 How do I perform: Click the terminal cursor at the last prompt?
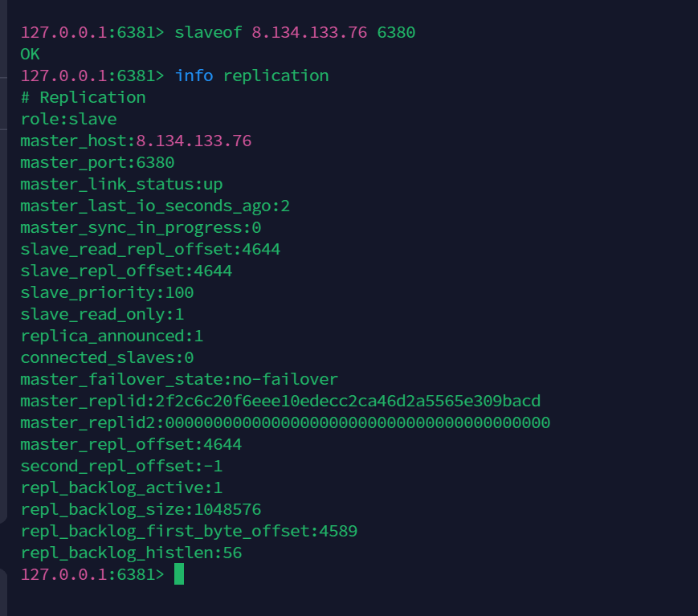coord(179,574)
